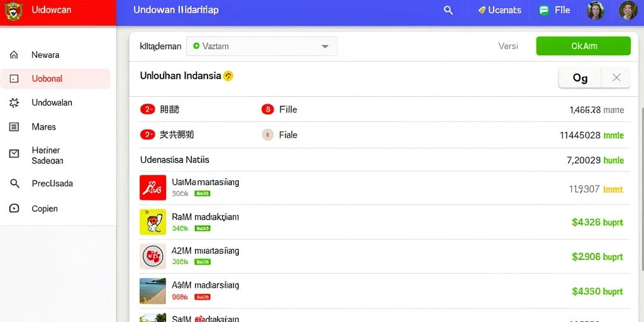The image size is (644, 322).
Task: Click the Versi link
Action: coord(508,46)
